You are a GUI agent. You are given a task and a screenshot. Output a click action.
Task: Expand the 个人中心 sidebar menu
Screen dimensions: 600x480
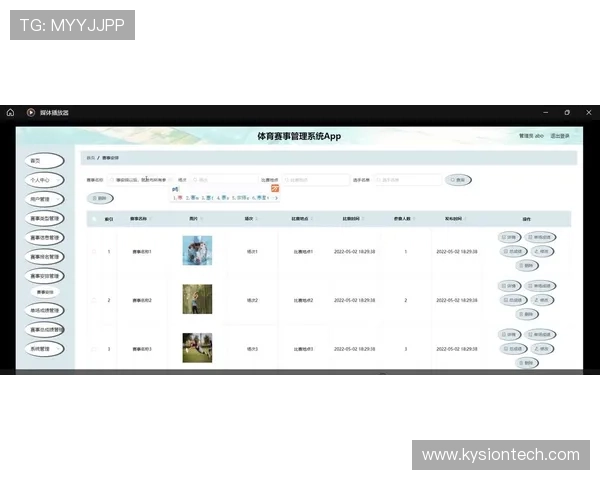[x=46, y=180]
